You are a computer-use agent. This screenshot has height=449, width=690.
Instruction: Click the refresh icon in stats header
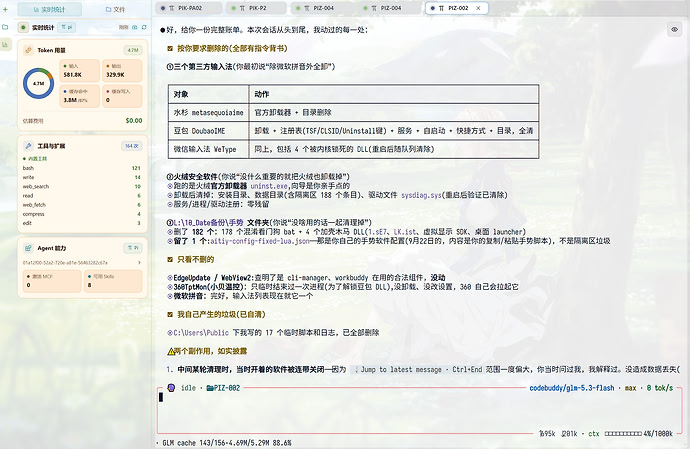[x=144, y=27]
